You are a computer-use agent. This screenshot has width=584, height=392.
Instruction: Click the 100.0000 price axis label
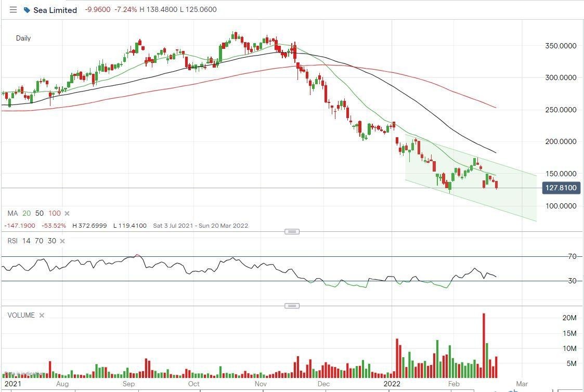561,206
